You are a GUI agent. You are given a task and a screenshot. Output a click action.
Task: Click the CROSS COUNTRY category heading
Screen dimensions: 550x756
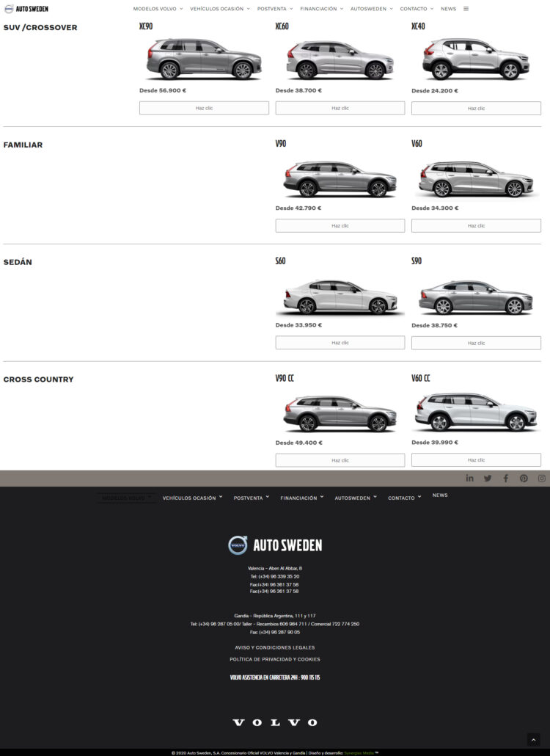click(x=39, y=379)
